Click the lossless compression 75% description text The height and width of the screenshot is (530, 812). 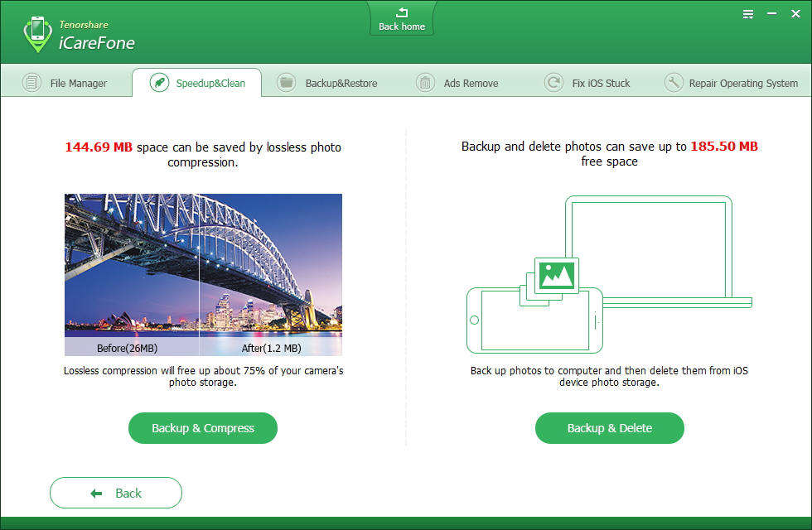203,376
